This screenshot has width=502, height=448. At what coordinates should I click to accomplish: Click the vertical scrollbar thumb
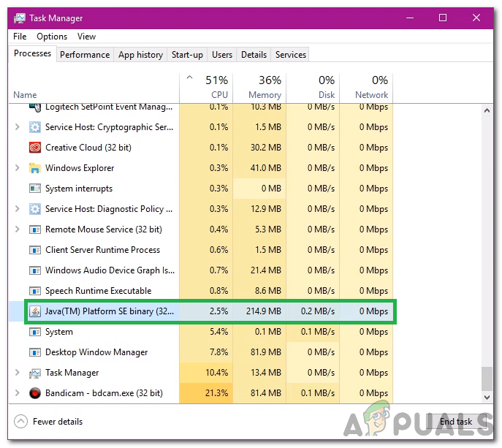click(487, 379)
